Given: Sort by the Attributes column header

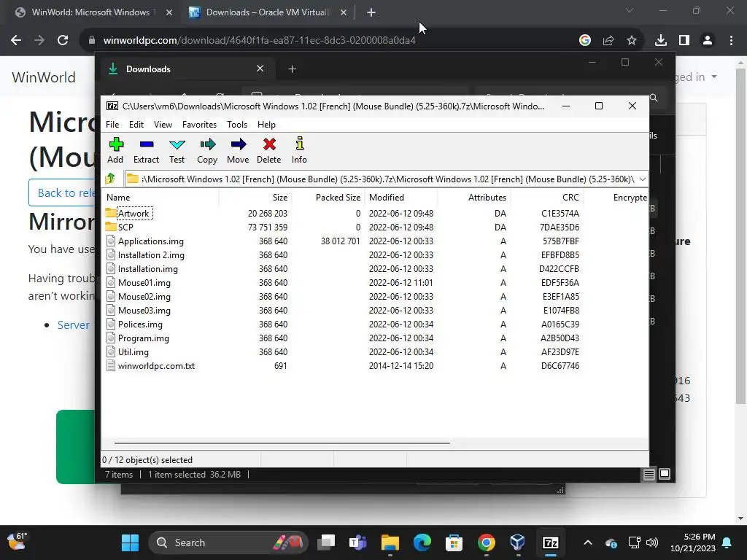Looking at the screenshot, I should [x=474, y=197].
